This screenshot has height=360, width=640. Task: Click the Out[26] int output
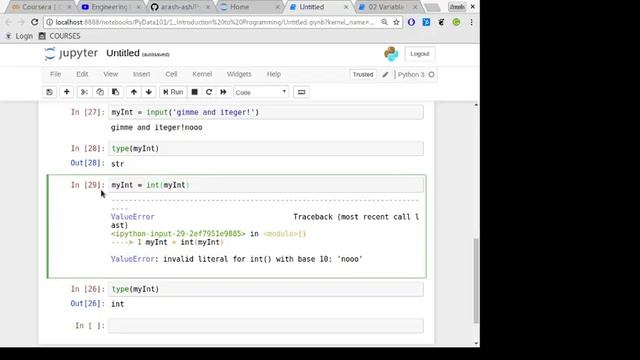click(x=118, y=304)
